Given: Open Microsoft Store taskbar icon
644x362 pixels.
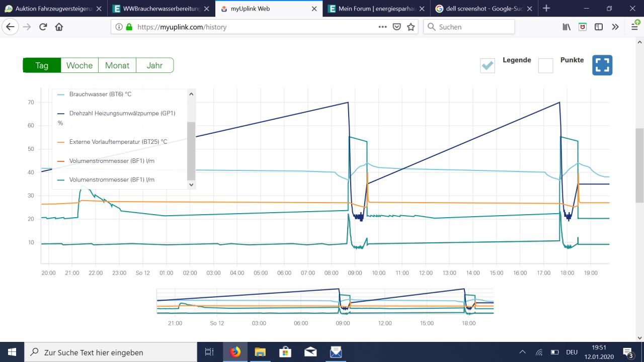Looking at the screenshot, I should [x=285, y=352].
